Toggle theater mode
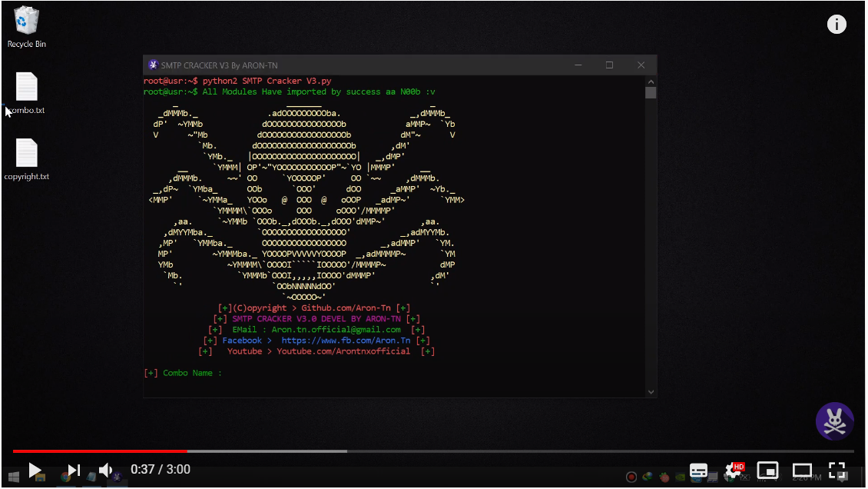 click(x=802, y=471)
